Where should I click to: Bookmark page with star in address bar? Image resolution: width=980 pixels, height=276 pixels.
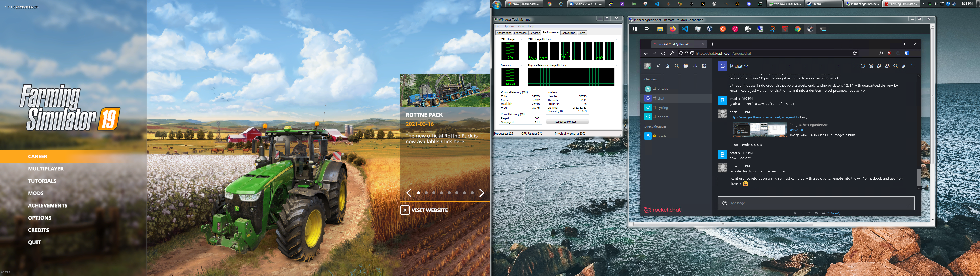855,53
